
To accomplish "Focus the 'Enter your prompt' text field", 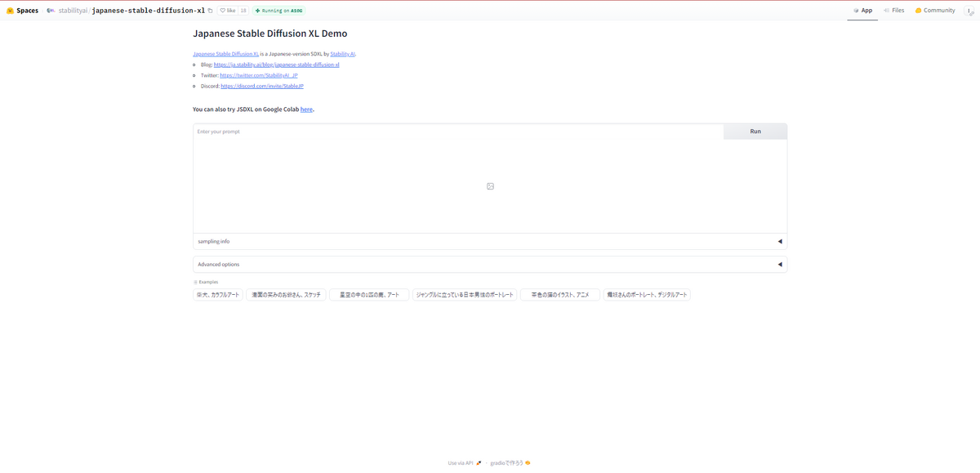I will (x=458, y=132).
